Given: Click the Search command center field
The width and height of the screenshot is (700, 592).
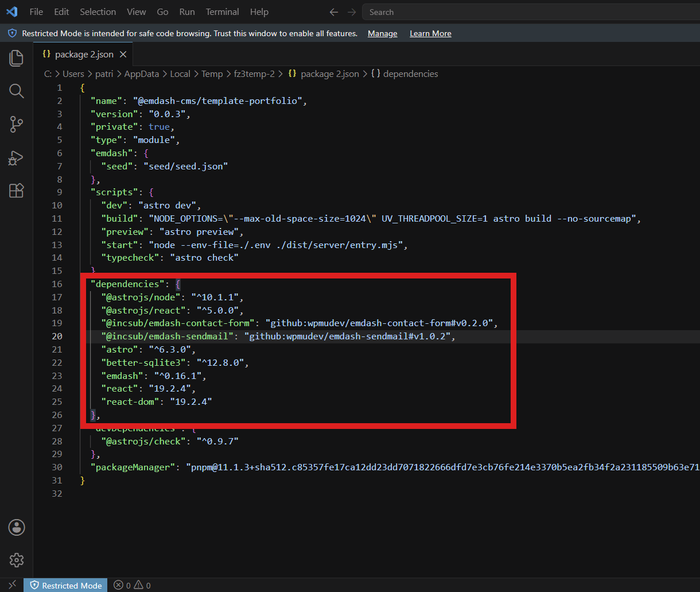Looking at the screenshot, I should point(531,12).
